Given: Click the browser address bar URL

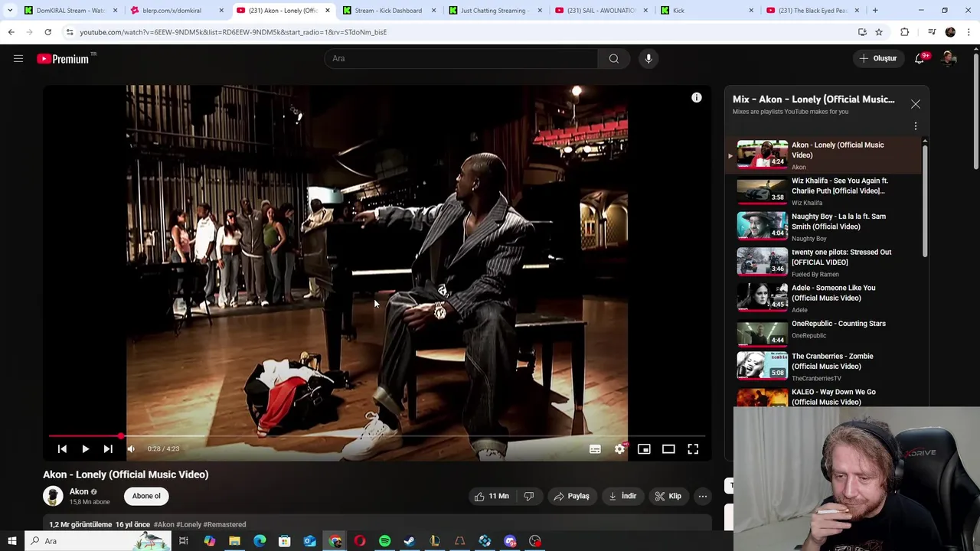Looking at the screenshot, I should [x=233, y=32].
